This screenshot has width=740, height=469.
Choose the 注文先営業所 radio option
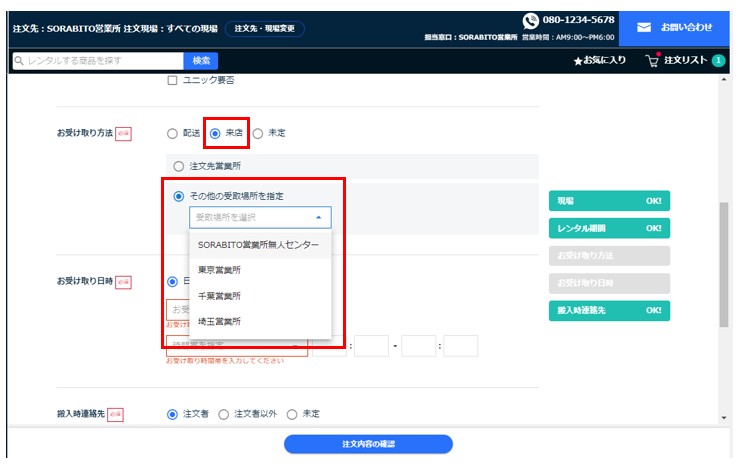tap(179, 166)
